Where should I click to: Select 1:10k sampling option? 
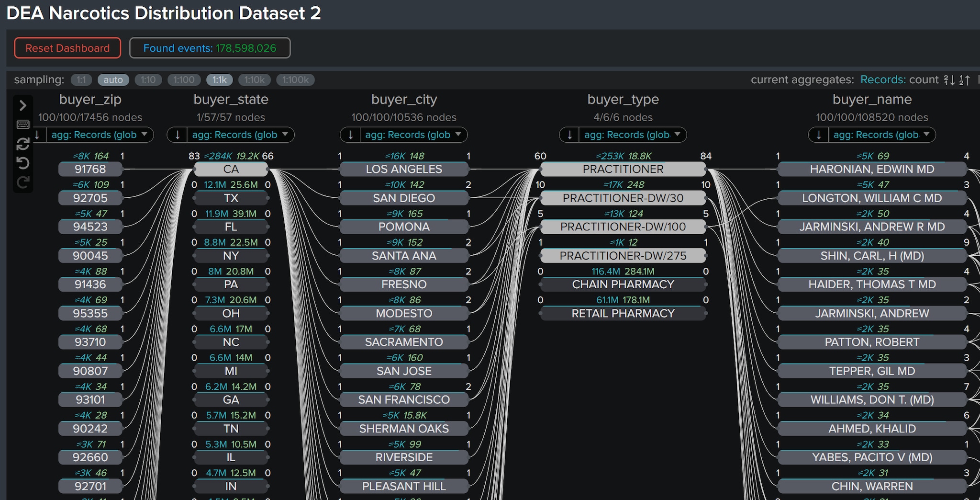coord(255,80)
